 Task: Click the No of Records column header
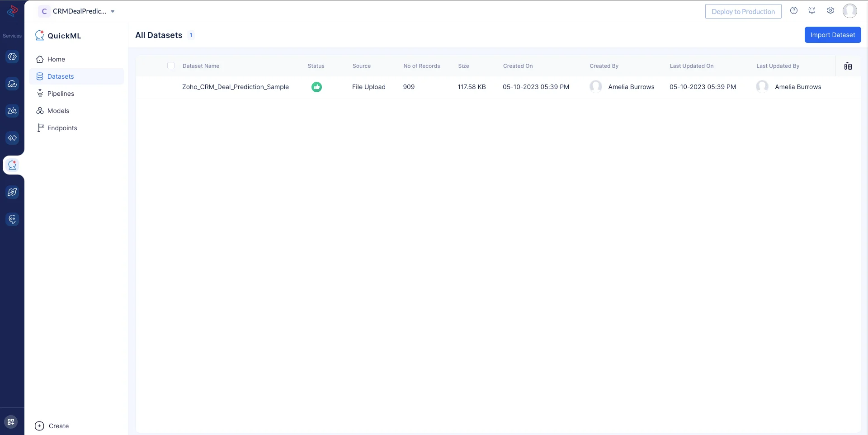coord(422,66)
